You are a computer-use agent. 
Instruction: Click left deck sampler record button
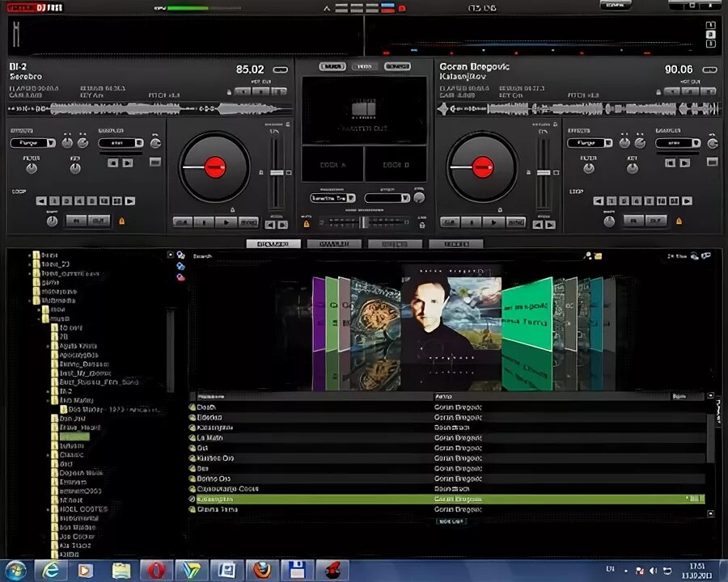click(112, 163)
